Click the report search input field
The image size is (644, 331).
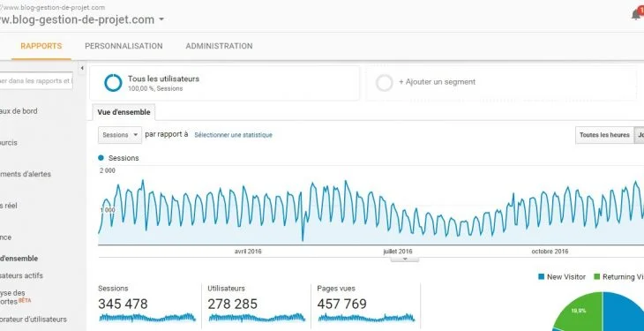pos(36,81)
